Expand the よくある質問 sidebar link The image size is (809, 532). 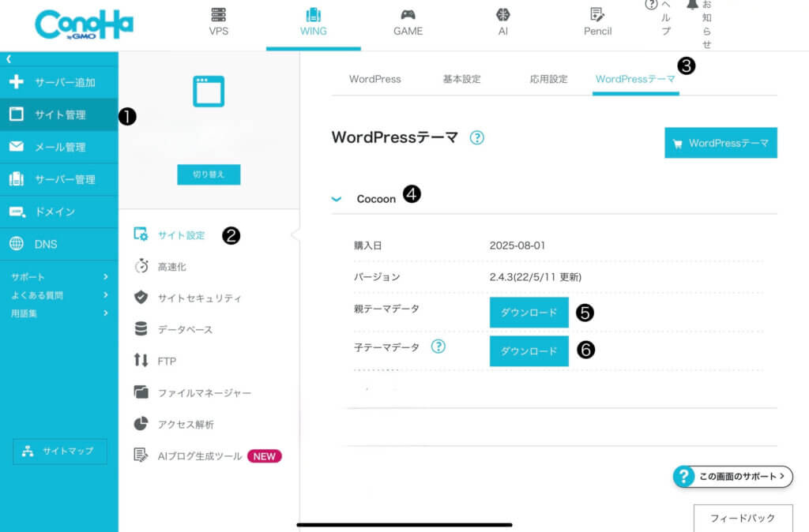point(58,295)
